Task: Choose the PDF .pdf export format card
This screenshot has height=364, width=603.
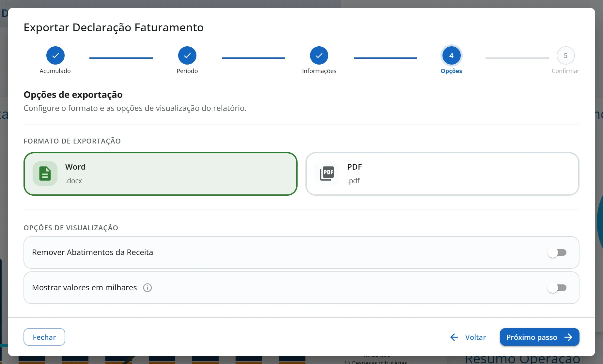Action: (442, 174)
